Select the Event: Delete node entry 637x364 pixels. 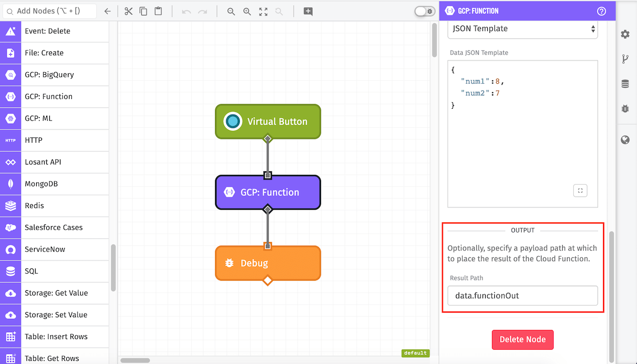pyautogui.click(x=54, y=31)
